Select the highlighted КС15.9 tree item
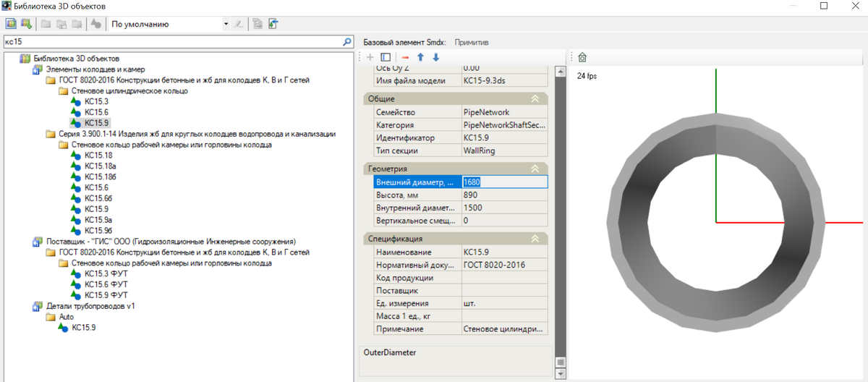This screenshot has width=868, height=382. click(x=96, y=123)
